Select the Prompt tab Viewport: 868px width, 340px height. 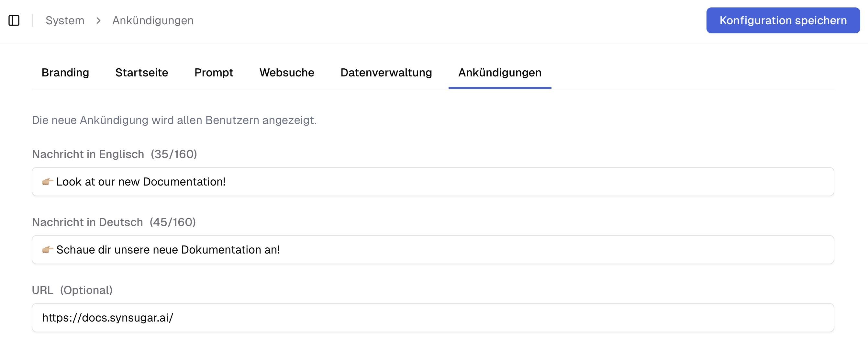(214, 73)
